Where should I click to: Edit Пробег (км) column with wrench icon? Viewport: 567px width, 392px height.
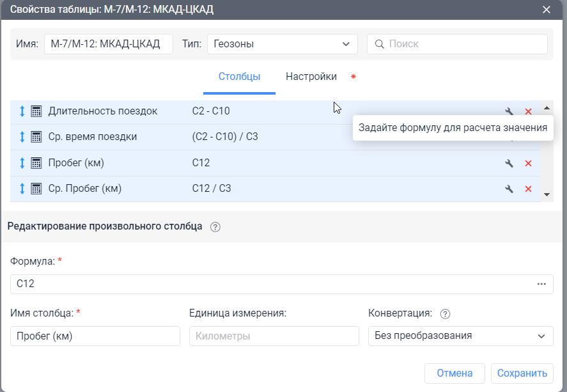509,163
